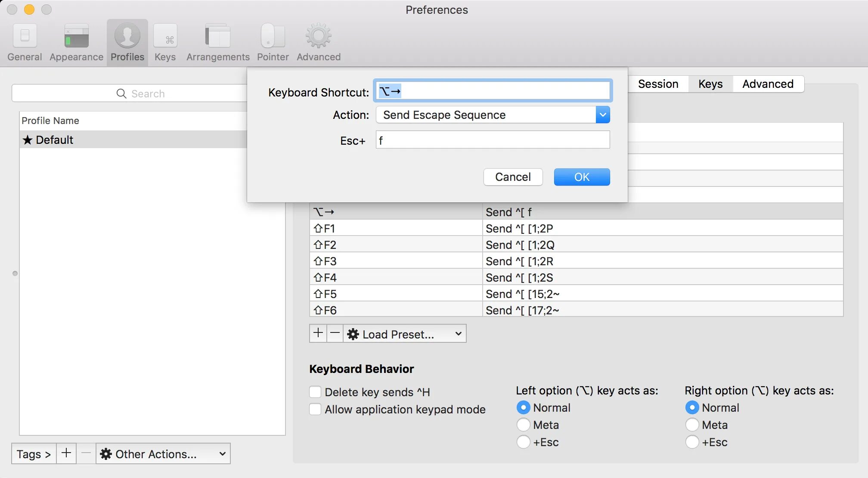868x478 pixels.
Task: Set right option key to Meta
Action: [692, 425]
